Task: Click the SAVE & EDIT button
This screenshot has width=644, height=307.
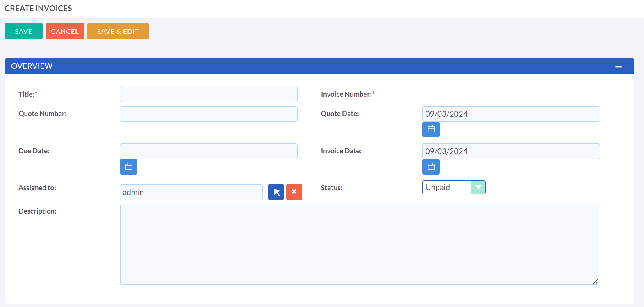Action: [x=118, y=31]
